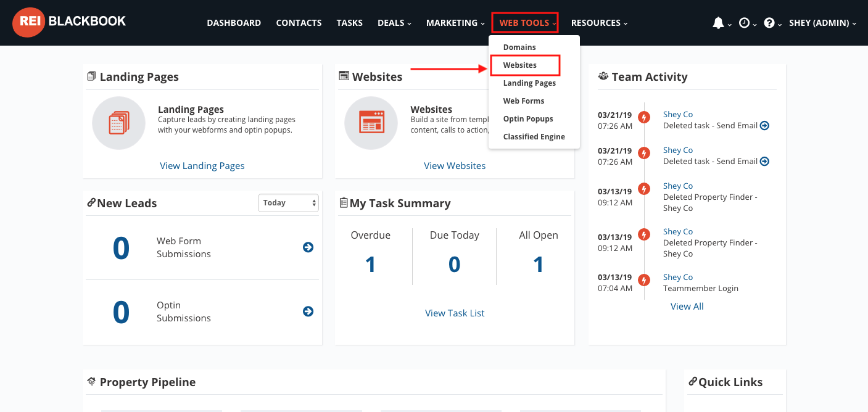Open the recent history clock icon
This screenshot has width=868, height=412.
pyautogui.click(x=745, y=23)
